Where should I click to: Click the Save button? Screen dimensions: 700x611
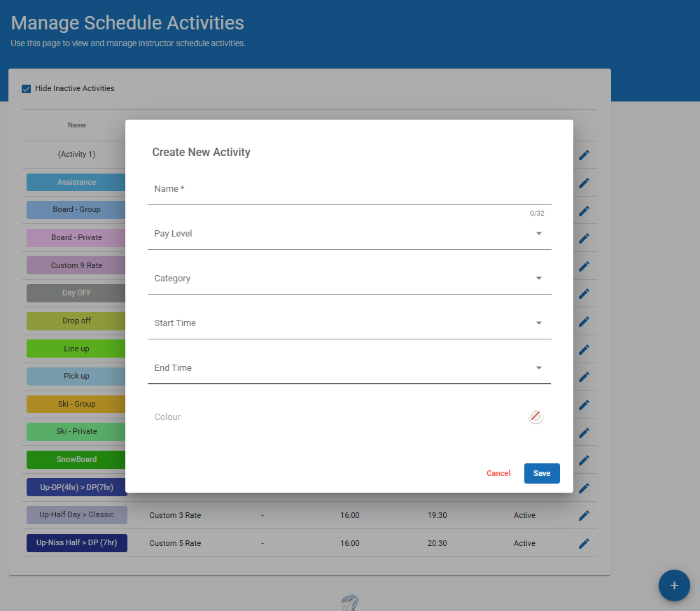[541, 473]
